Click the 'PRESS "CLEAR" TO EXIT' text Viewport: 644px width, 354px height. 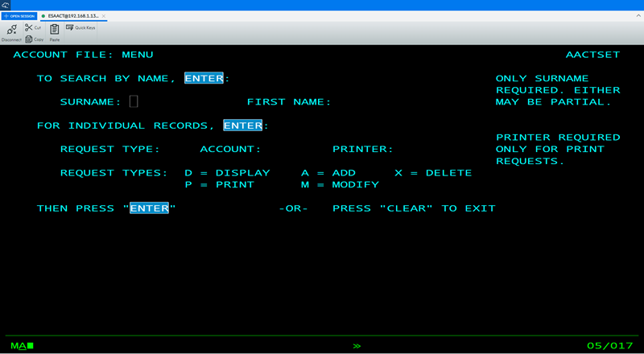(414, 208)
